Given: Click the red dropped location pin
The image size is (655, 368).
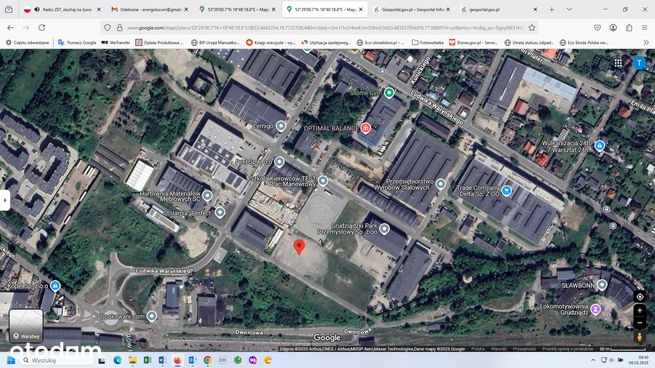Looking at the screenshot, I should (299, 247).
